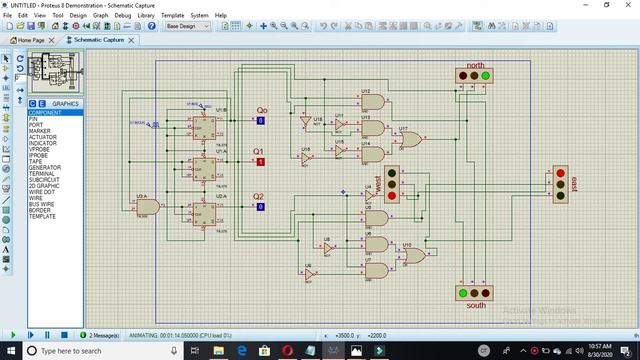Open the Library menu
640x360 pixels.
(x=146, y=16)
